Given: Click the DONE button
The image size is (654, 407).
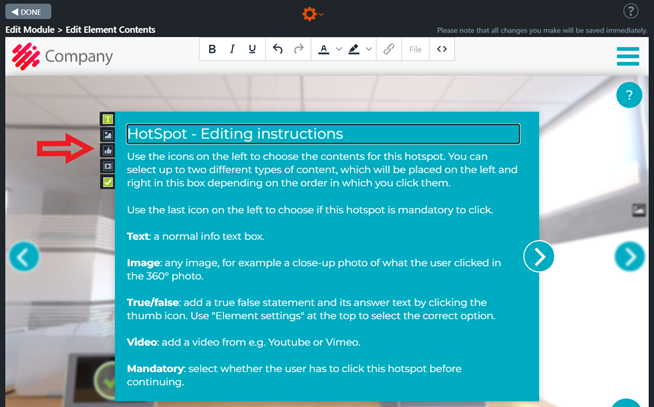Looking at the screenshot, I should 28,12.
